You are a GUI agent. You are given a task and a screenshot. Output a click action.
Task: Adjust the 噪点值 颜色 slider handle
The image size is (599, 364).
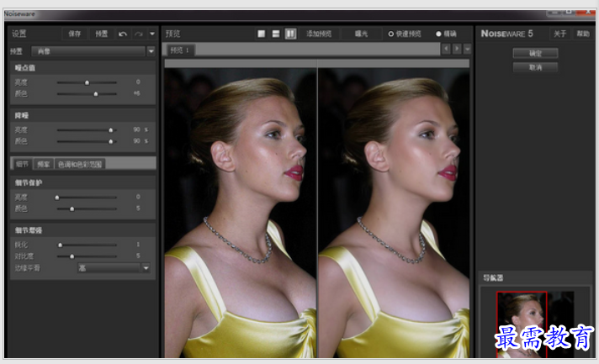(96, 93)
